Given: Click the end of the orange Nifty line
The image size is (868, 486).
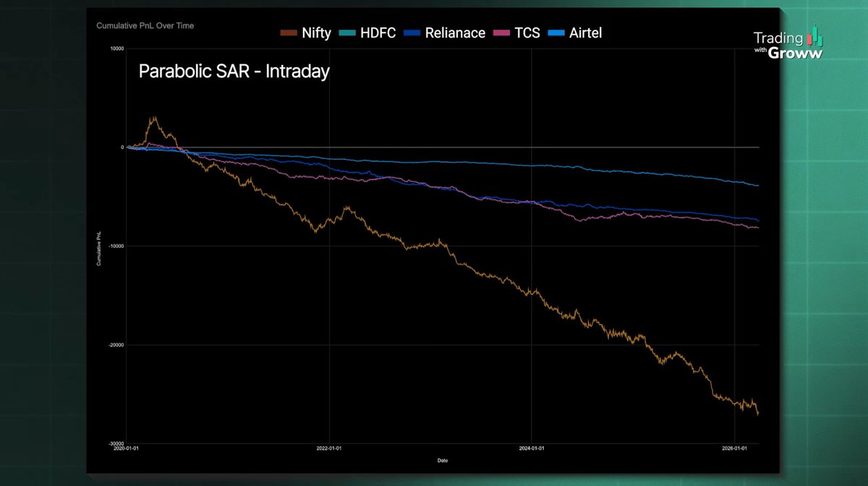Looking at the screenshot, I should (758, 414).
